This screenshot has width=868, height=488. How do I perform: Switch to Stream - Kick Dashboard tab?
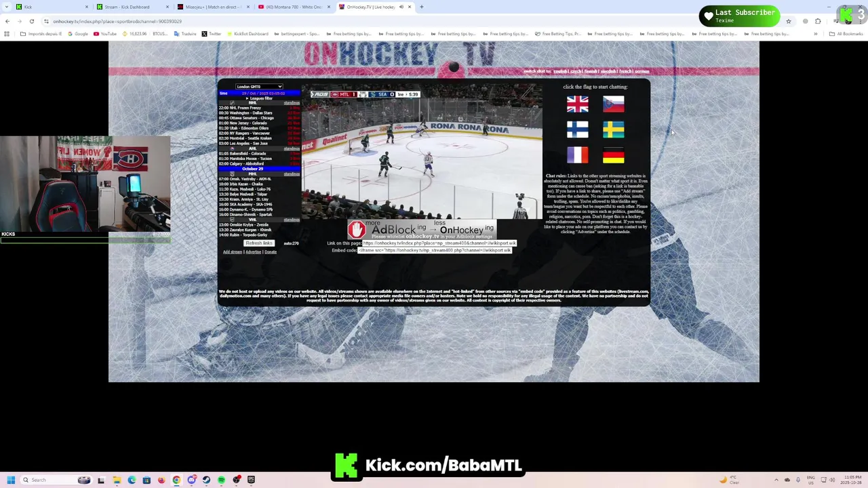[132, 7]
